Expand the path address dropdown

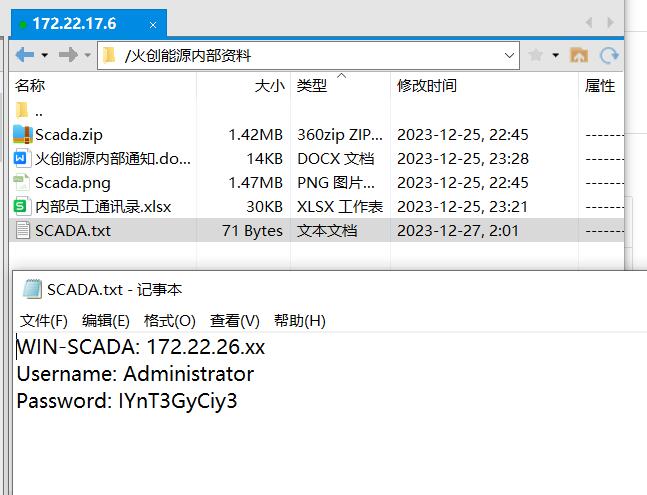pos(510,55)
